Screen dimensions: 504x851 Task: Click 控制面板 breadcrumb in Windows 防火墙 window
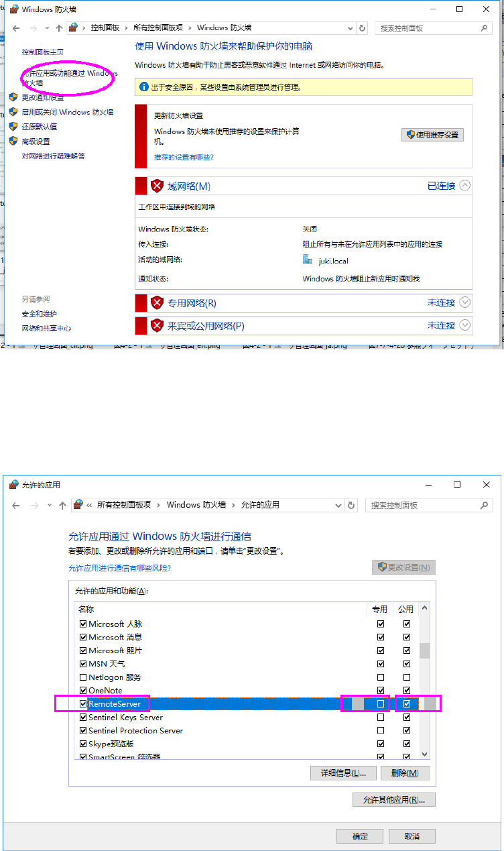(x=105, y=28)
